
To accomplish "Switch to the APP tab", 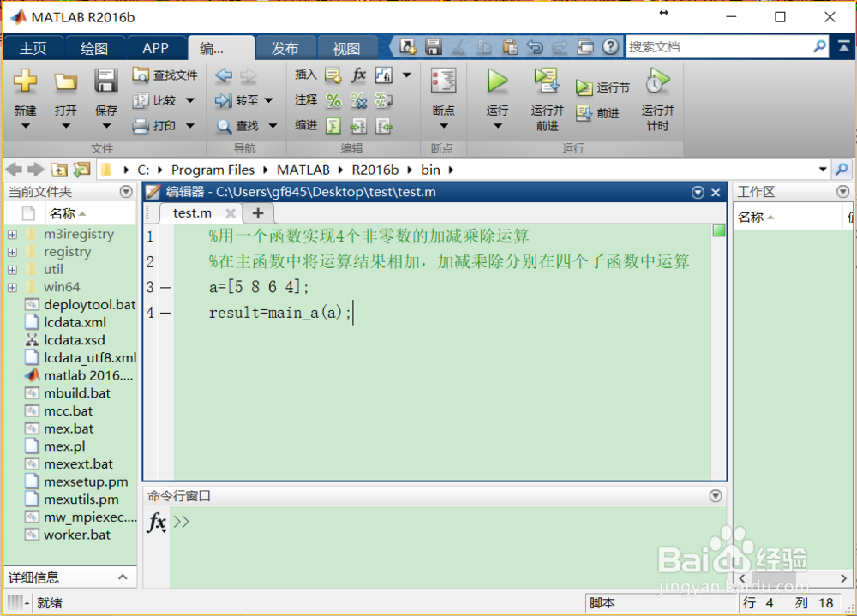I will [156, 48].
